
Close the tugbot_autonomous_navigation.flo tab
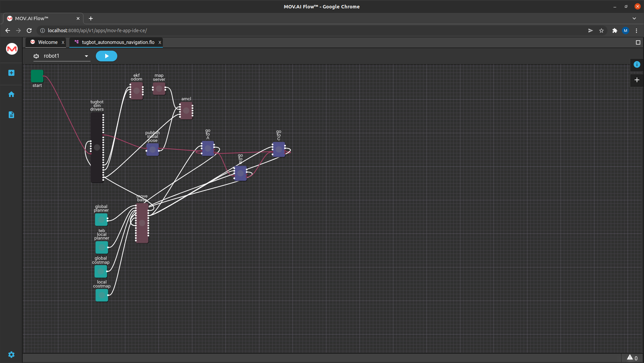160,42
